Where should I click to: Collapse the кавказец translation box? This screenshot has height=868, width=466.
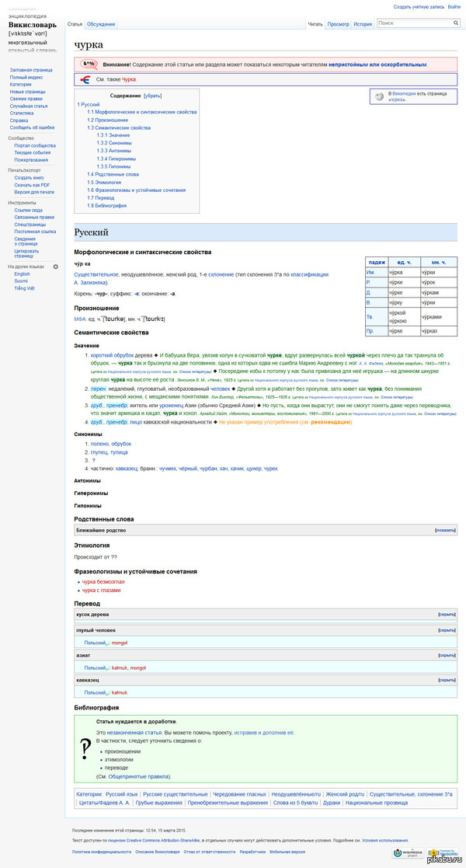(x=447, y=679)
